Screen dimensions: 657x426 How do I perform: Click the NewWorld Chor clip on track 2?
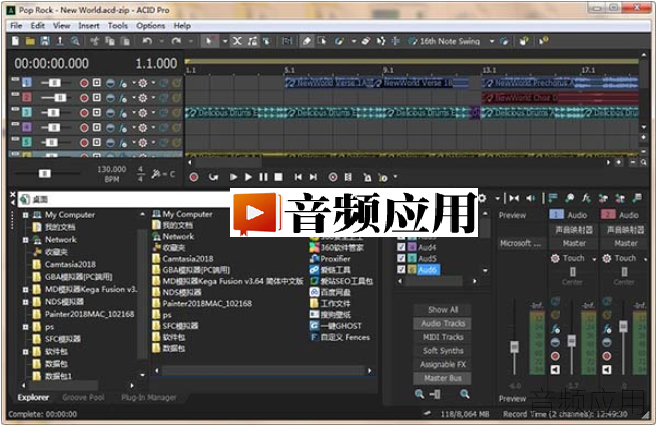[x=560, y=98]
